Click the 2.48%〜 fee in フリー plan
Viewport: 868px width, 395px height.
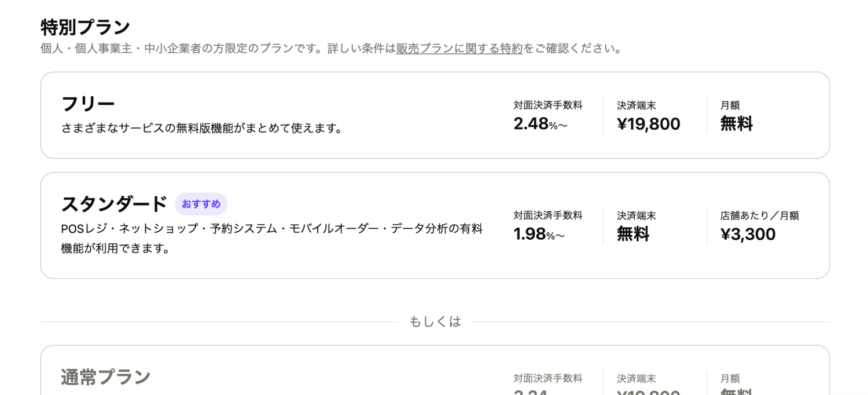tap(540, 123)
